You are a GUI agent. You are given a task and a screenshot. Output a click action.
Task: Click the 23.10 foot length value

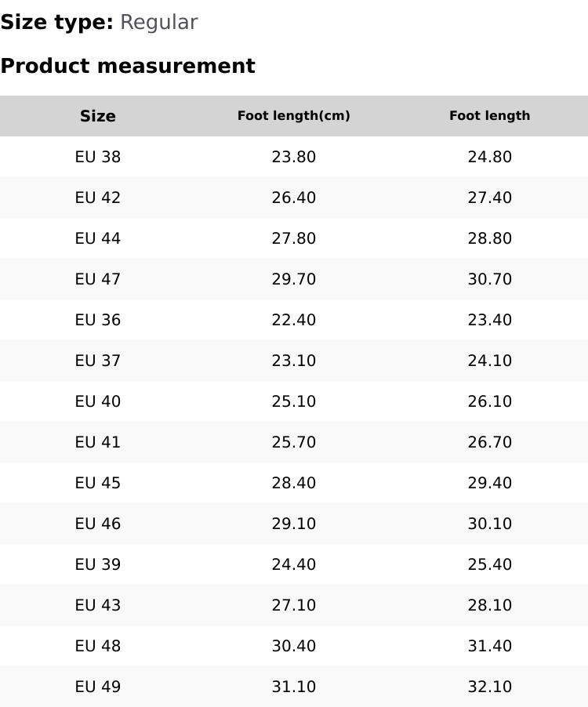click(x=294, y=361)
